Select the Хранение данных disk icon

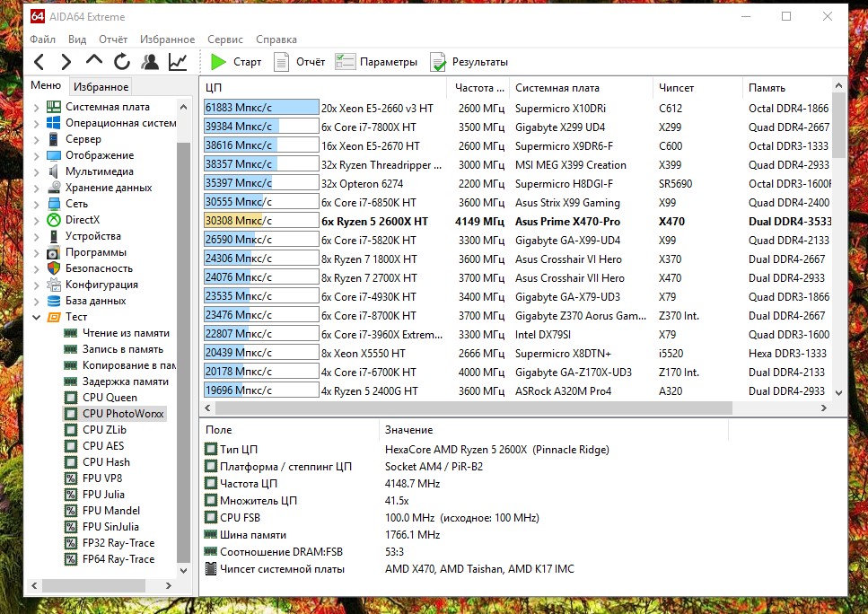point(54,188)
